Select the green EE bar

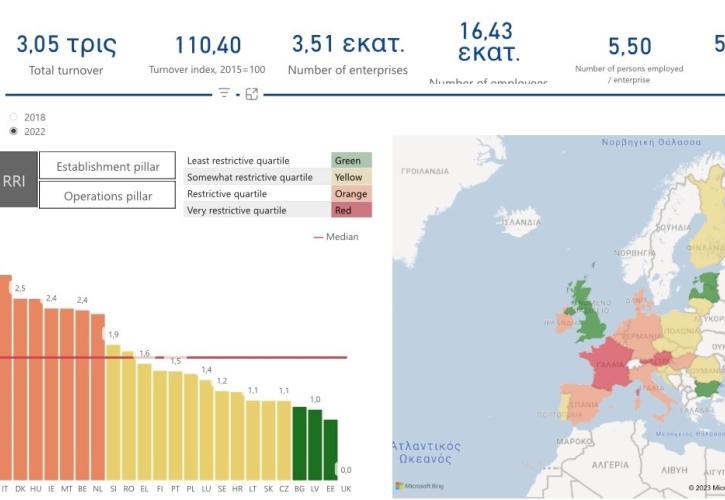(331, 450)
